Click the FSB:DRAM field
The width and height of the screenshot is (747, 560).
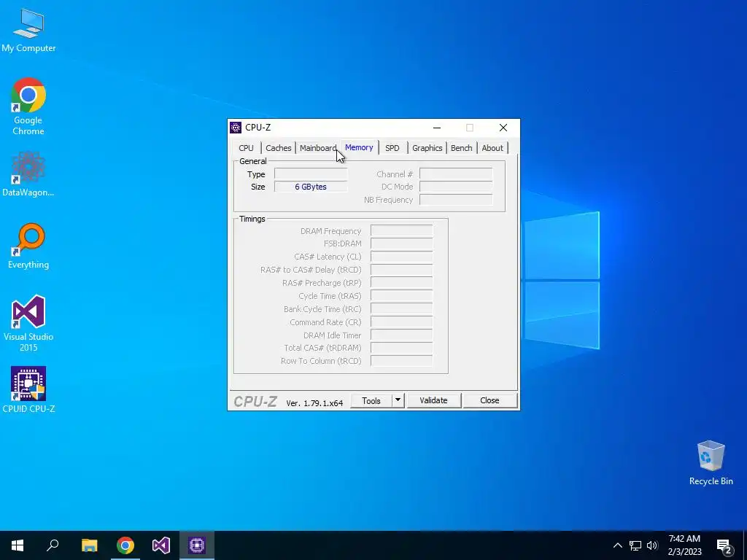[x=402, y=244]
